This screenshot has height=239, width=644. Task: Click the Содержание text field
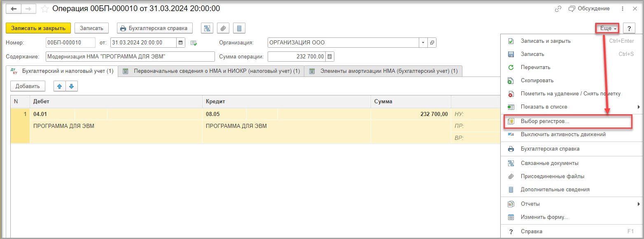tap(130, 56)
